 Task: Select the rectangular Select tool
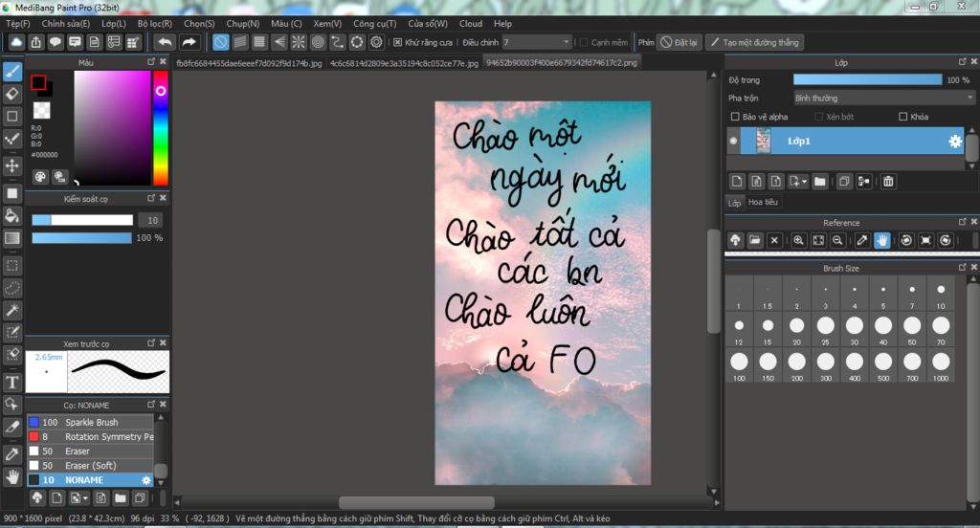[x=11, y=266]
